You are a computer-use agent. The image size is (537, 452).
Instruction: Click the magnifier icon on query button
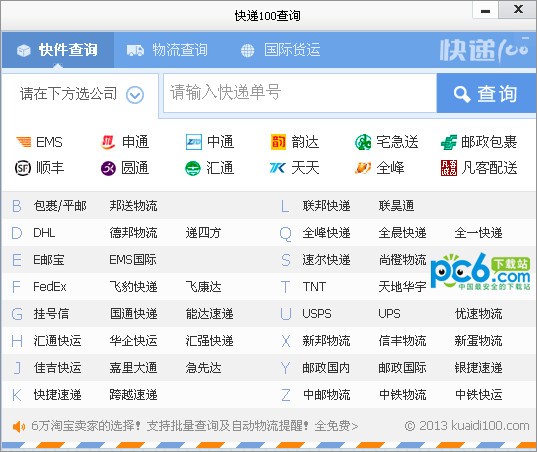462,94
